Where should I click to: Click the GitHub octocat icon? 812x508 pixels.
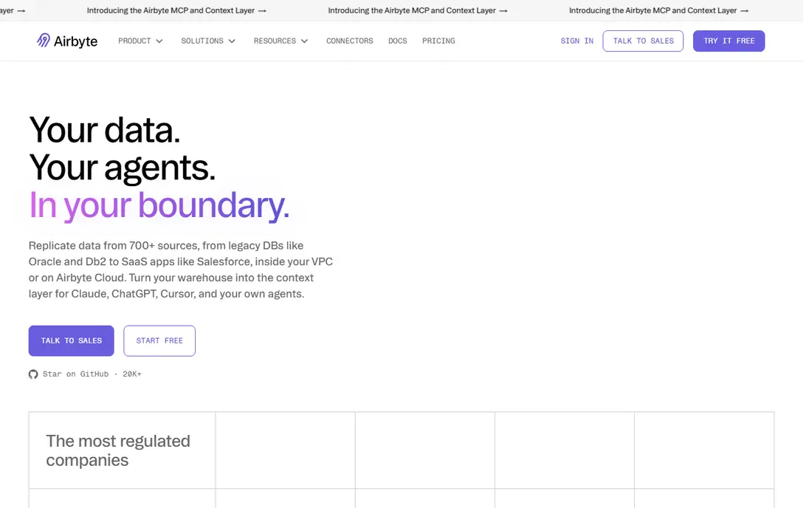tap(33, 374)
